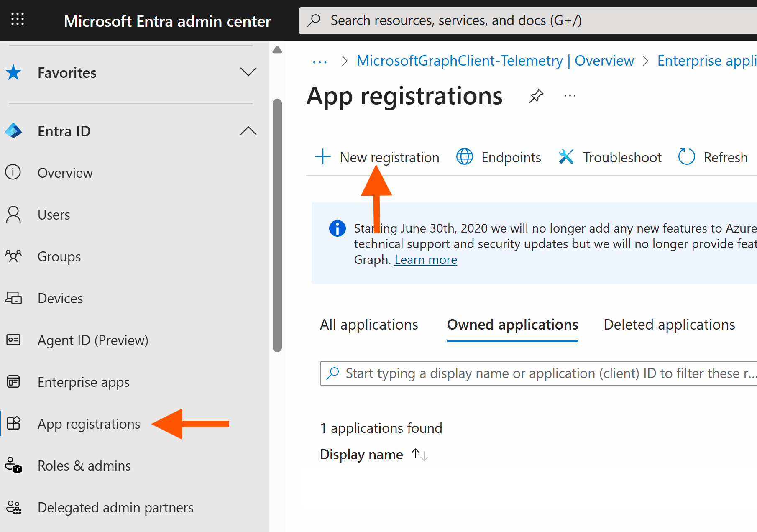Open the Enterprise applications breadcrumb link
Image resolution: width=757 pixels, height=532 pixels.
pos(707,61)
